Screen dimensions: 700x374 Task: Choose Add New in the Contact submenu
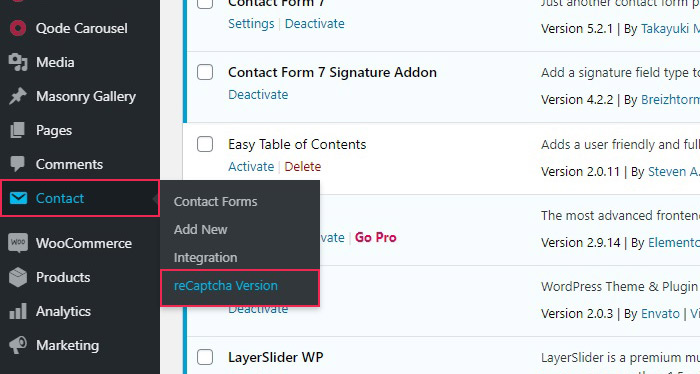pos(200,229)
